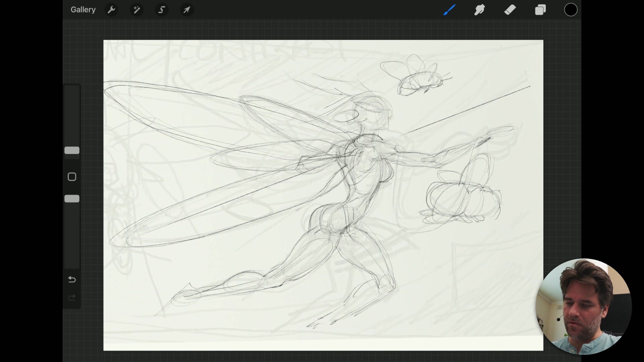Pick the Eraser tool

click(x=509, y=10)
